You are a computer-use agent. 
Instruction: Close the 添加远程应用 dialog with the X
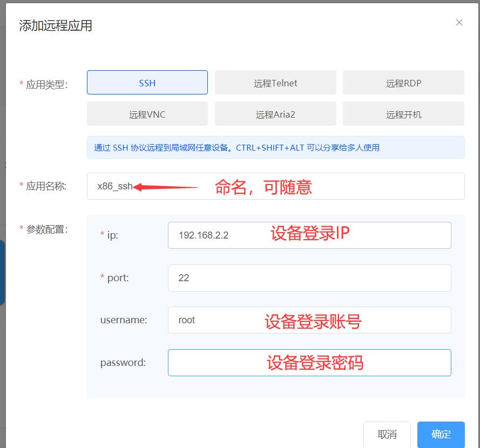[x=459, y=22]
